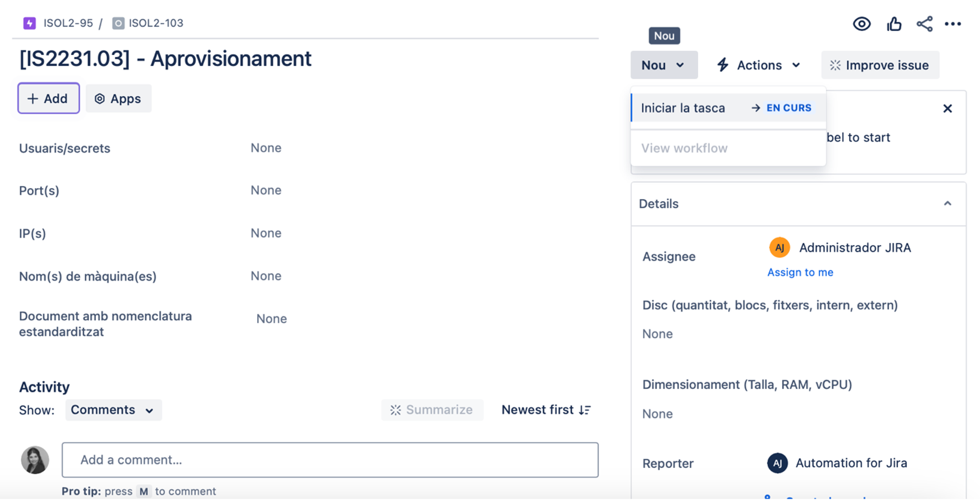Click the Assign to me link

tap(800, 272)
